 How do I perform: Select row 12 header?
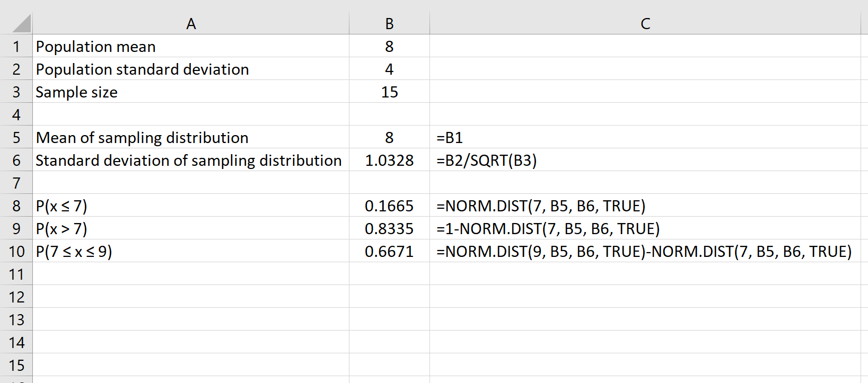(16, 297)
